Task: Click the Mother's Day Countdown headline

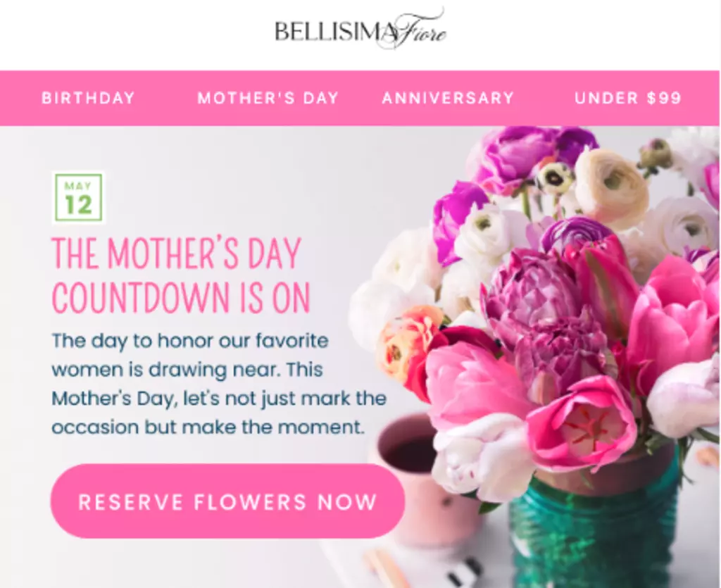Action: [x=180, y=275]
